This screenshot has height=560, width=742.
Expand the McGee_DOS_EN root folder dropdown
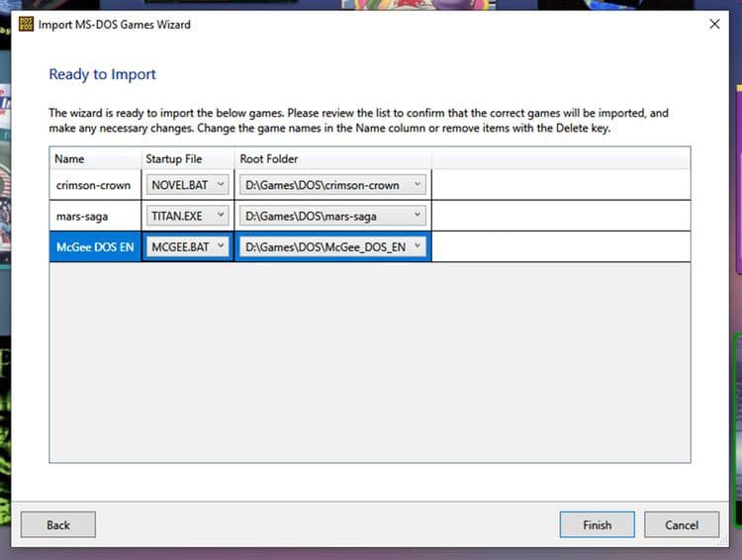tap(332, 246)
